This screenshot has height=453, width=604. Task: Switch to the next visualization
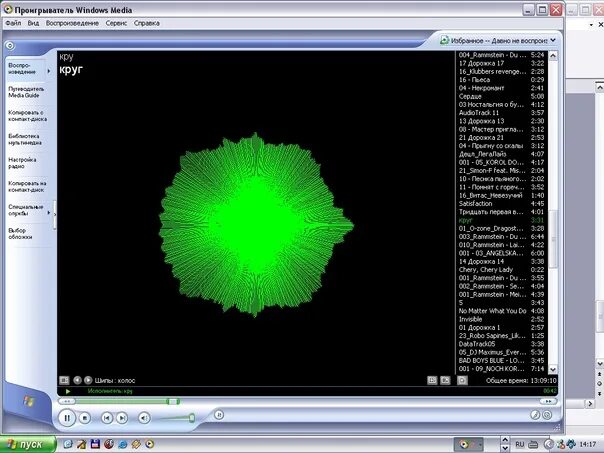coord(88,380)
